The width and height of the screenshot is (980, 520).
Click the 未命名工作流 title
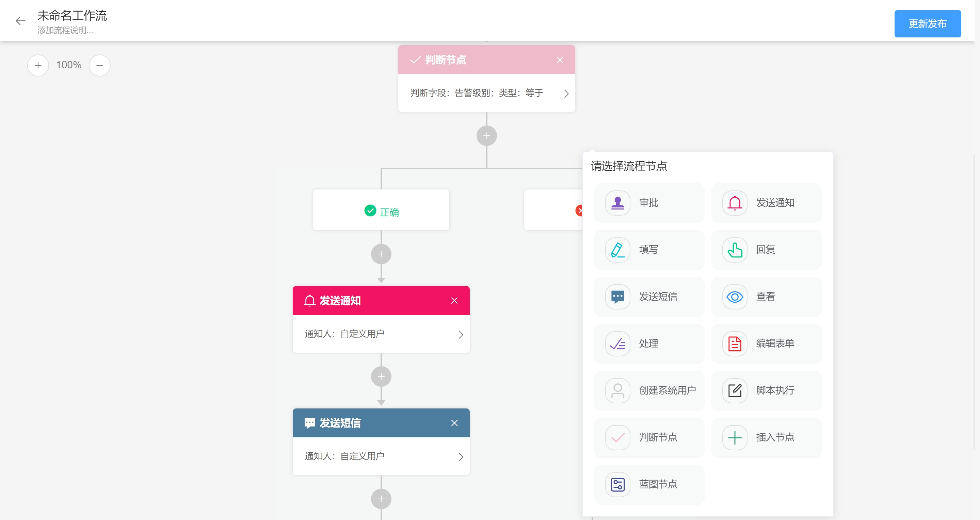[72, 16]
